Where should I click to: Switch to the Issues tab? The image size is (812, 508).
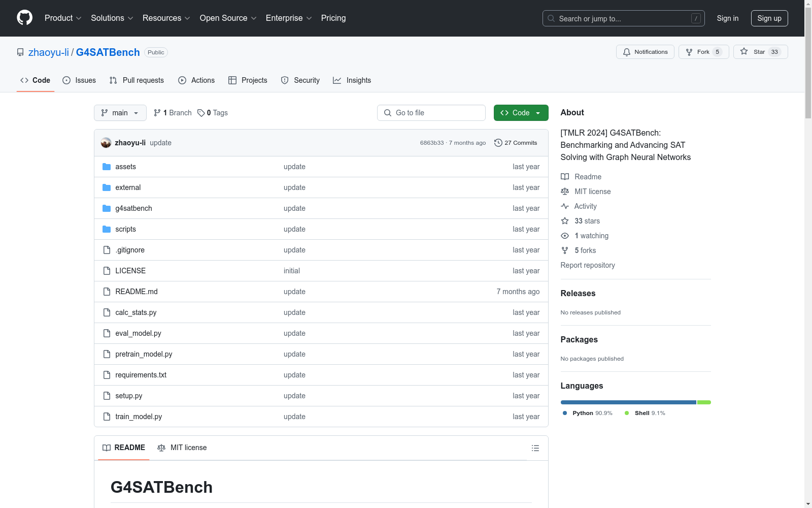pyautogui.click(x=79, y=80)
